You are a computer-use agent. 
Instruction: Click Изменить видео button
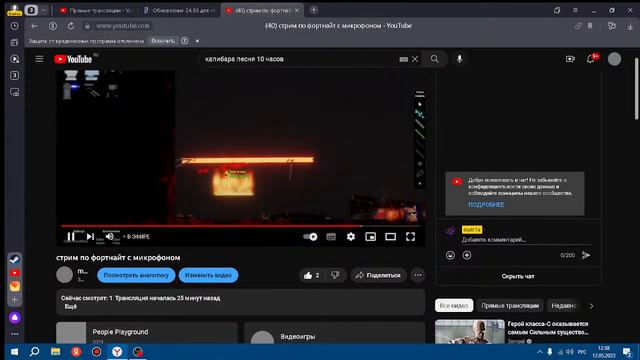[208, 275]
